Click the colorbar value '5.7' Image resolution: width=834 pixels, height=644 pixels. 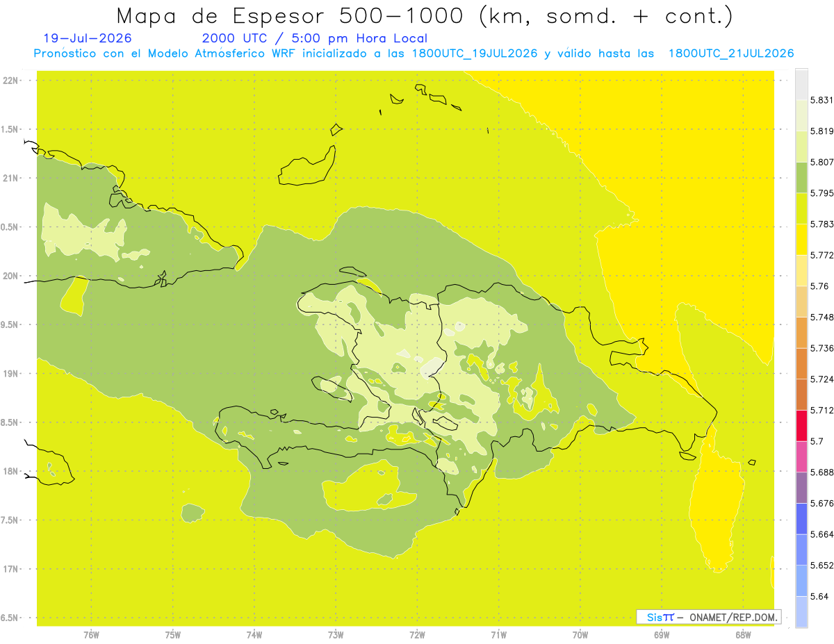(816, 441)
